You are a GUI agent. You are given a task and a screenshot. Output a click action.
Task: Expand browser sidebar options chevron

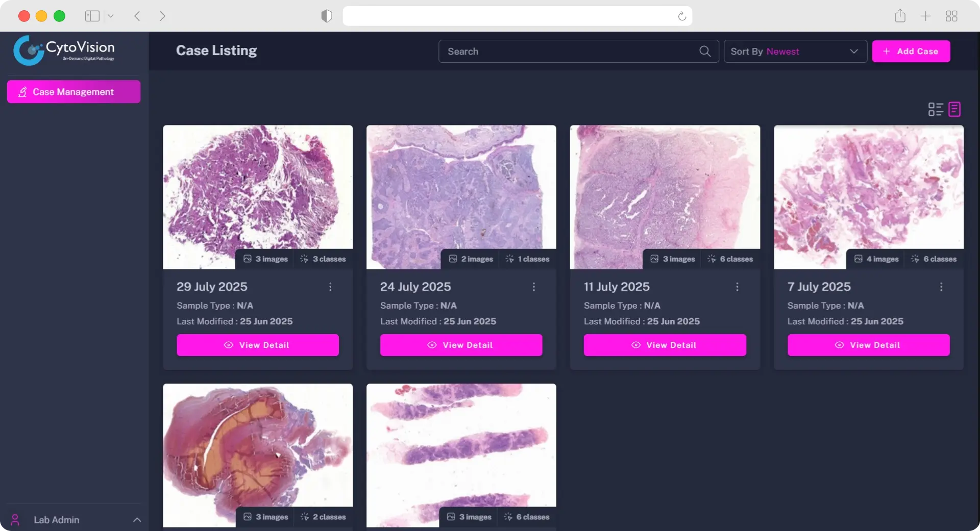tap(111, 16)
